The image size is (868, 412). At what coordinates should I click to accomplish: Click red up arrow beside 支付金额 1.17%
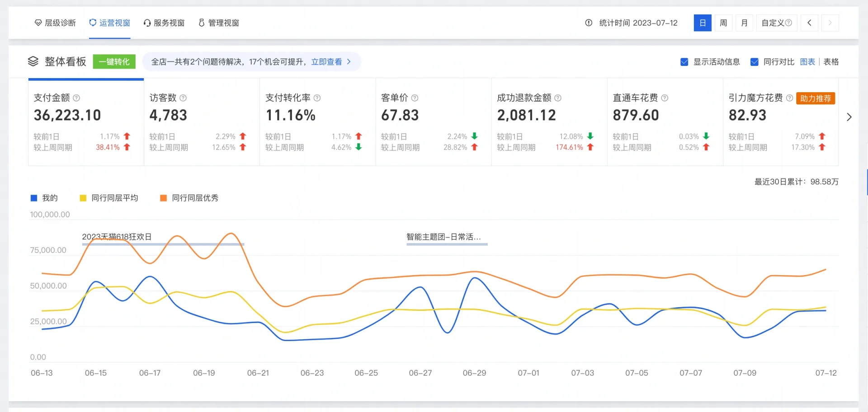coord(127,136)
